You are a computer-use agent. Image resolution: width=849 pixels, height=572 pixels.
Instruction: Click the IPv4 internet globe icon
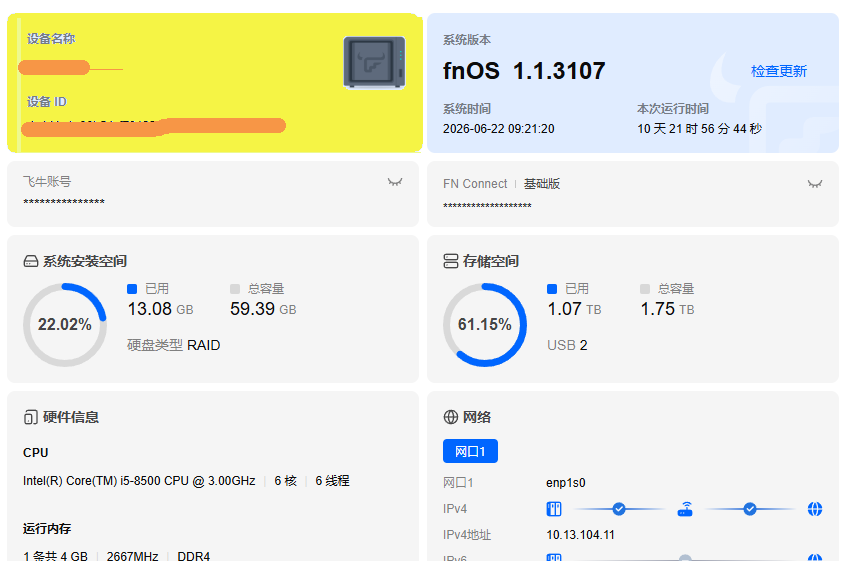point(815,509)
